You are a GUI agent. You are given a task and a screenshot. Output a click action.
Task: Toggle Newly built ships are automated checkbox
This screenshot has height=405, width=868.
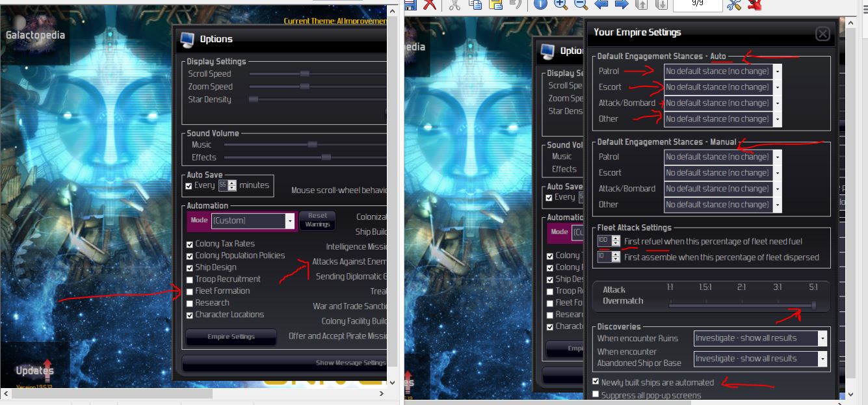[596, 382]
